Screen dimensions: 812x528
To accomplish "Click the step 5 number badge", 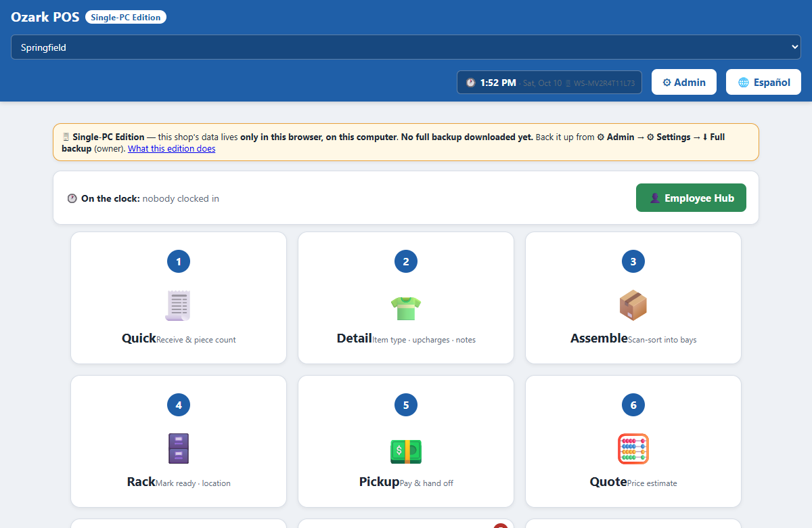I will click(406, 405).
